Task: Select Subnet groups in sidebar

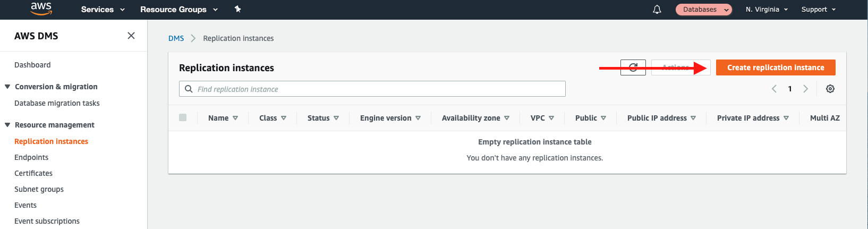Action: click(x=39, y=189)
